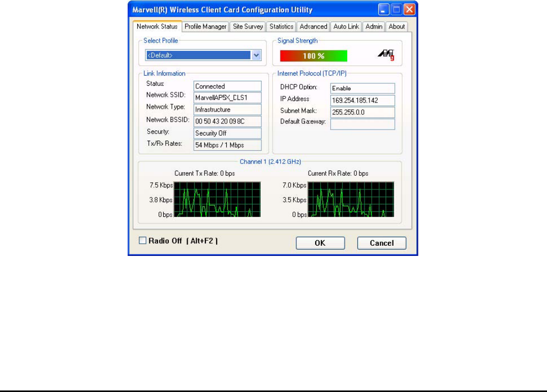Click the <Default> profile combo box
547x392 pixels.
point(203,55)
